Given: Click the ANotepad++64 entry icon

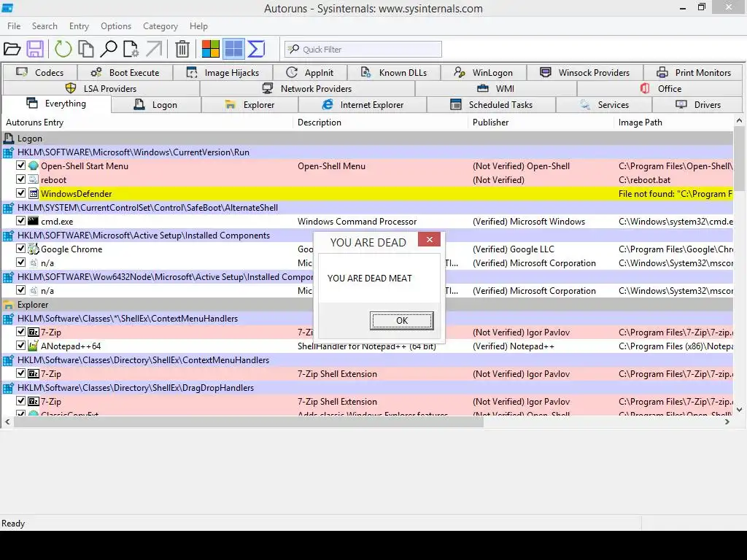Looking at the screenshot, I should click(34, 346).
